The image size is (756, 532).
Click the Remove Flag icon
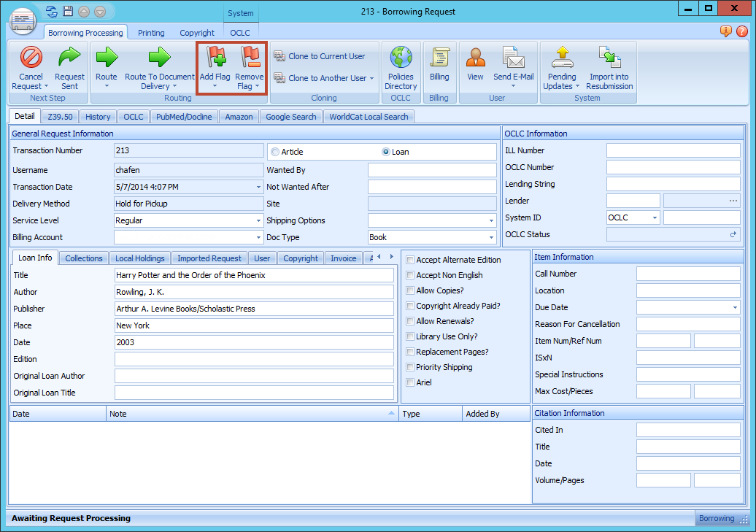250,58
